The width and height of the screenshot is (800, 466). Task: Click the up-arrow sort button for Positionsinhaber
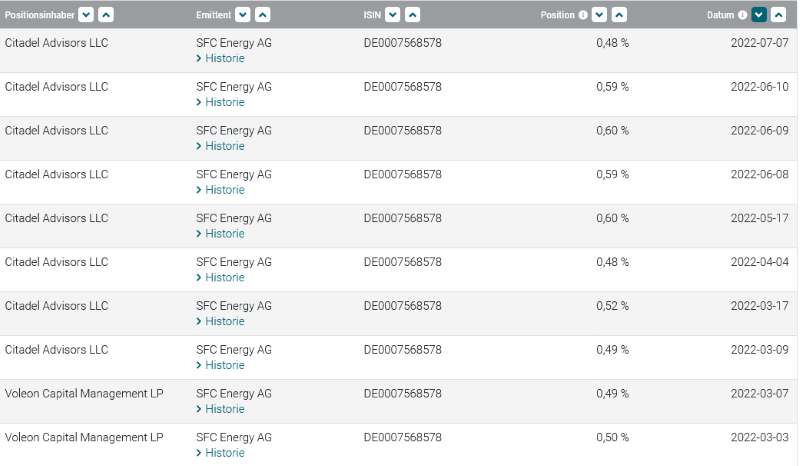click(x=106, y=14)
